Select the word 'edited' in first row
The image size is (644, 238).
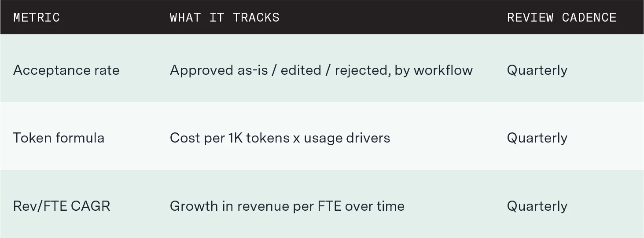pos(301,70)
